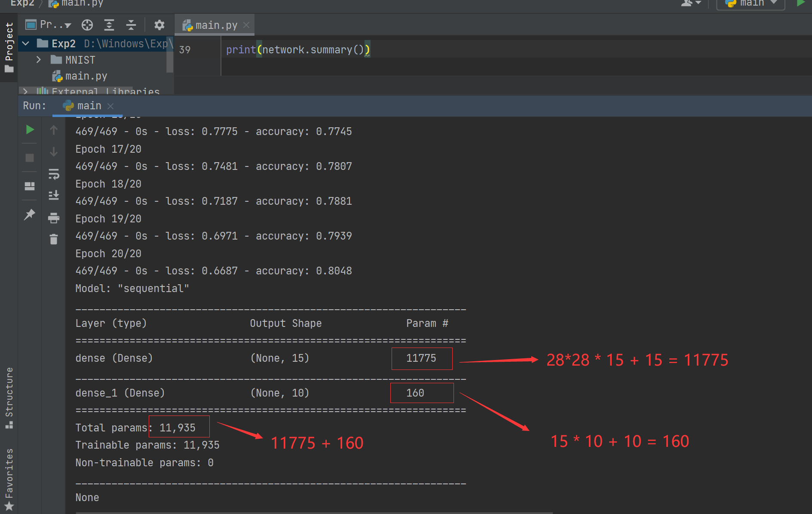Click the main.py breadcrumb in the navigation bar
Image resolution: width=812 pixels, height=514 pixels.
76,3
